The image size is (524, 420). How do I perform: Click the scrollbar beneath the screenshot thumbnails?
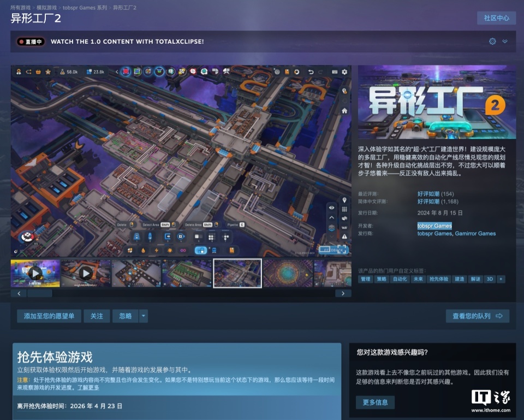coord(40,293)
